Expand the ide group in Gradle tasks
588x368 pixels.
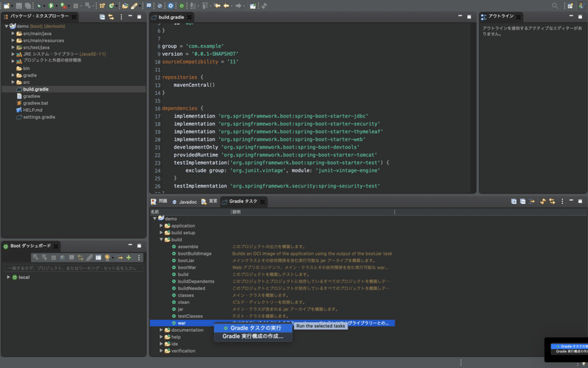161,344
